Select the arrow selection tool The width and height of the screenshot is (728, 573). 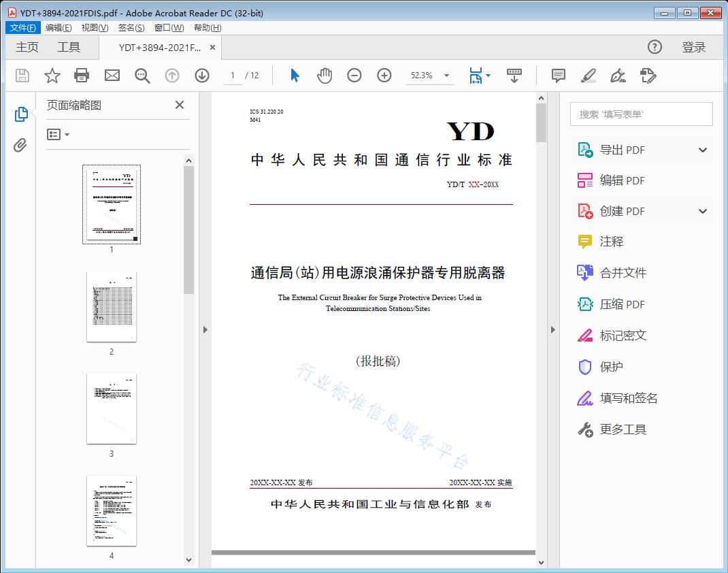point(295,76)
